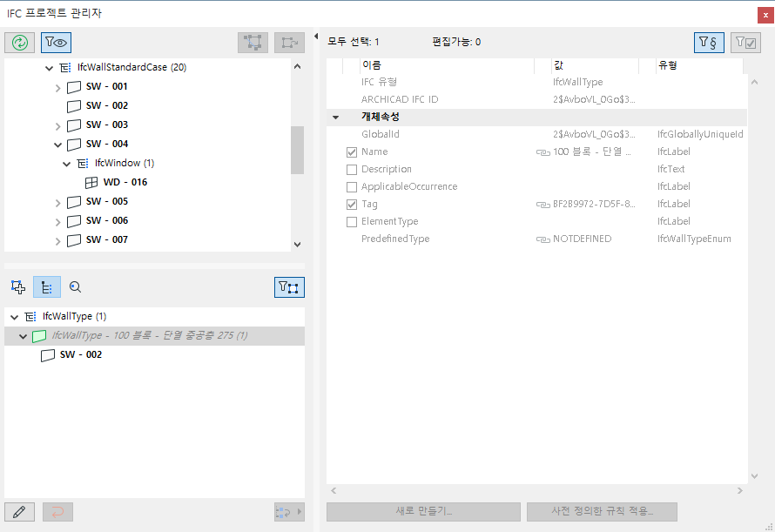Click the add-new-assignment icon with the plus
This screenshot has height=532, width=775.
[18, 287]
